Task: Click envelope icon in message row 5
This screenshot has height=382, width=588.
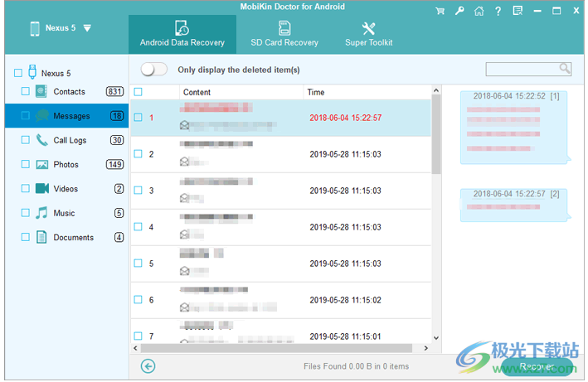Action: pyautogui.click(x=184, y=270)
